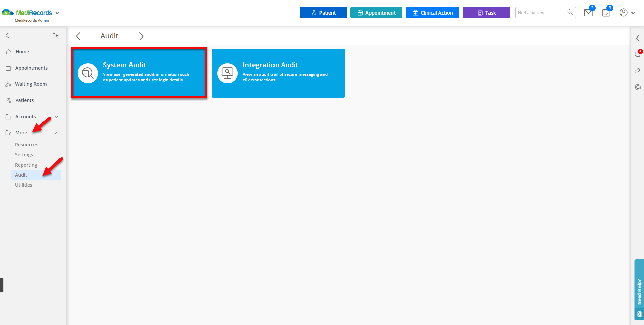Go back with the left chevron beside Audit
The width and height of the screenshot is (644, 325).
tap(78, 36)
